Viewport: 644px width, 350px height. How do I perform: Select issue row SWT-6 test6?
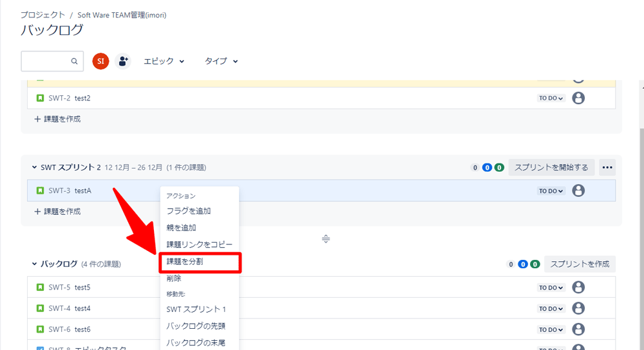(x=321, y=329)
